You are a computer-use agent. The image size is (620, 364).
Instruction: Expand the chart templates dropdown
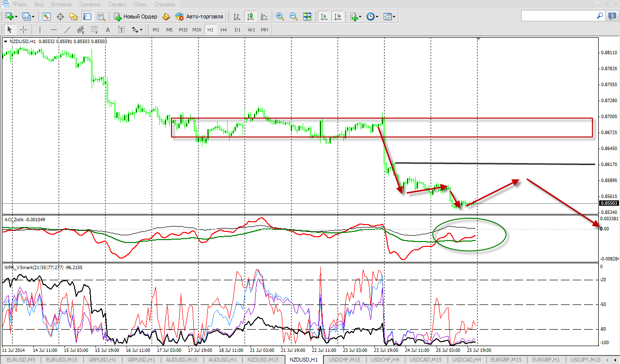pos(389,16)
